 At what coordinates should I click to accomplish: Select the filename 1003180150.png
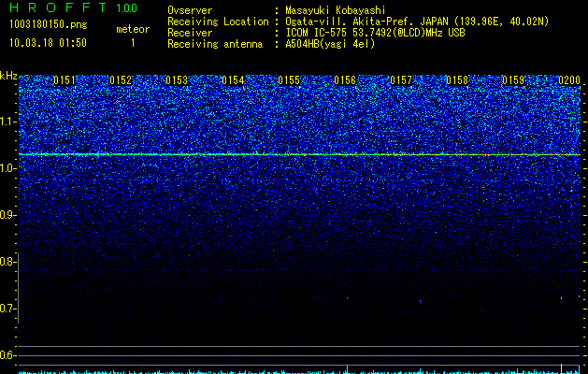(48, 24)
